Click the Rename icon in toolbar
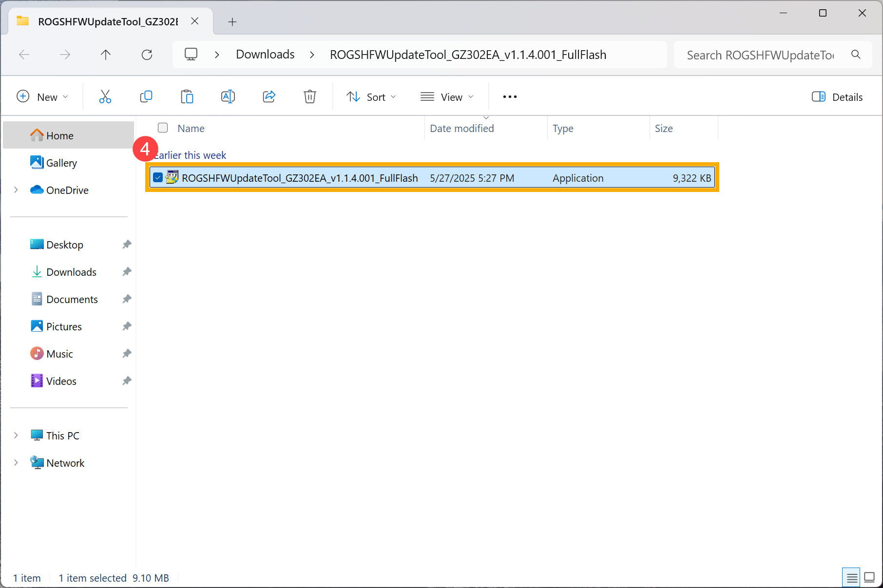Image resolution: width=883 pixels, height=588 pixels. click(x=228, y=96)
